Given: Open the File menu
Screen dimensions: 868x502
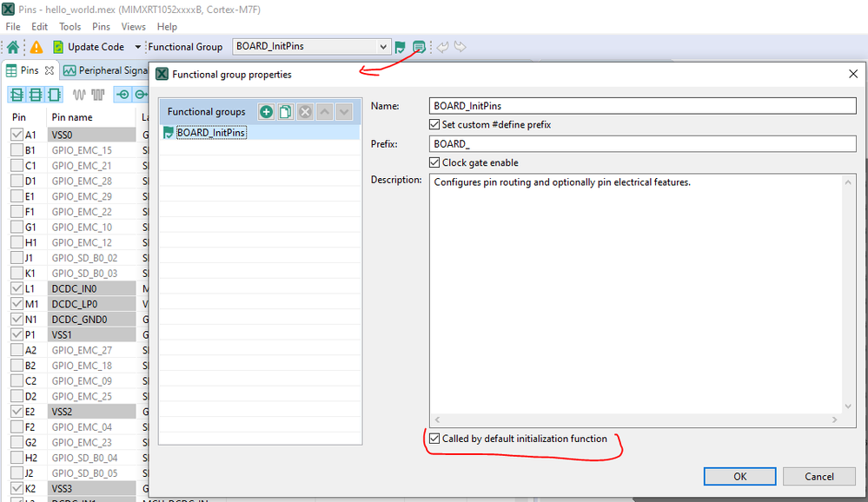Looking at the screenshot, I should 13,27.
